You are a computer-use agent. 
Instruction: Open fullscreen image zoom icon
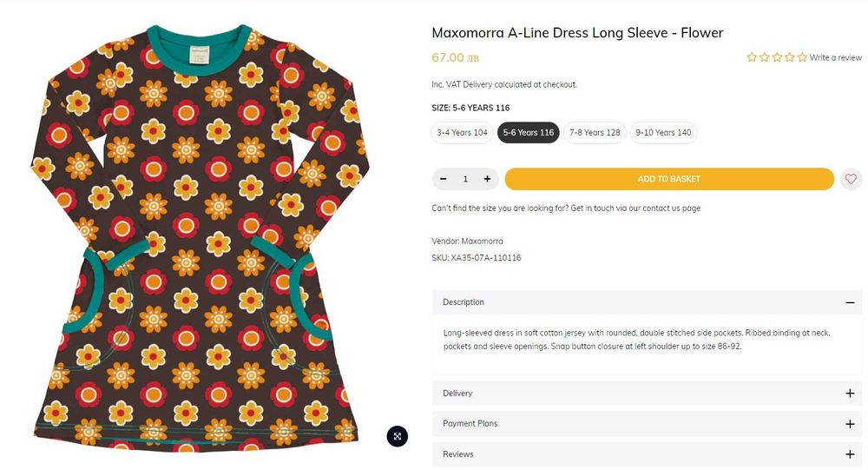397,436
